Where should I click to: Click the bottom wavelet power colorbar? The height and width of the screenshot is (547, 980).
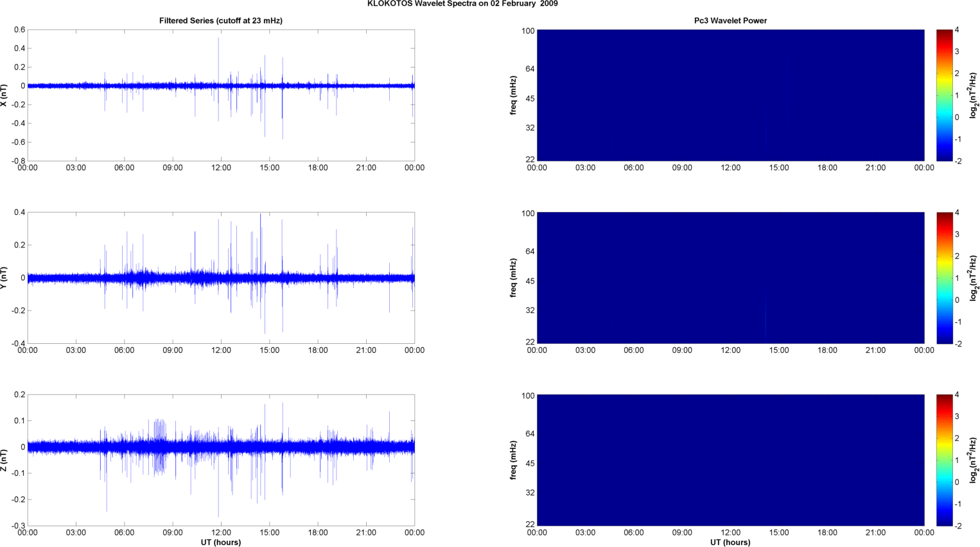tap(943, 460)
